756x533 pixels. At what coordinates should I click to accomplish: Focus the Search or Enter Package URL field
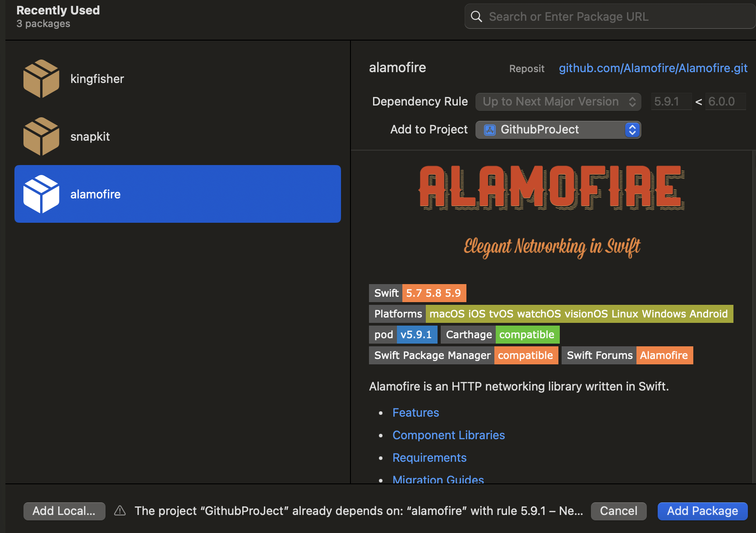pyautogui.click(x=610, y=17)
